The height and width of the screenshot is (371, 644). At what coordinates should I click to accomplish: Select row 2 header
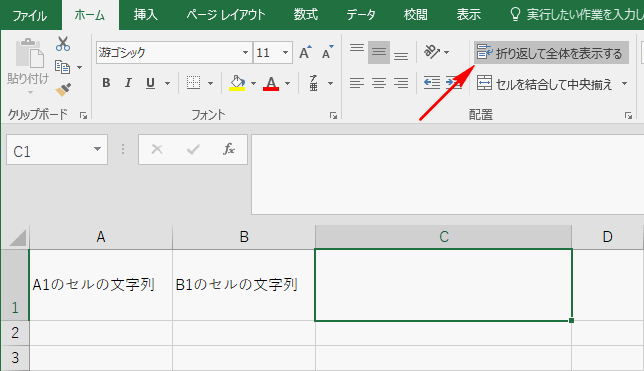point(15,333)
